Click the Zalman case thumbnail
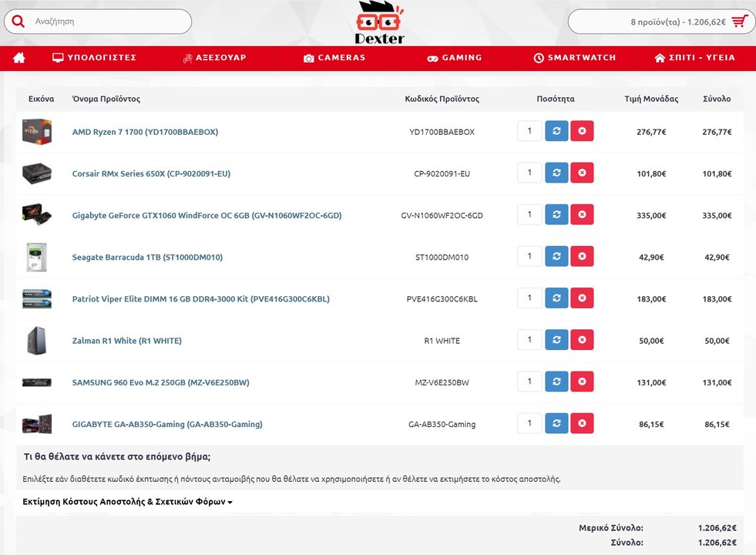The width and height of the screenshot is (756, 555). click(37, 341)
